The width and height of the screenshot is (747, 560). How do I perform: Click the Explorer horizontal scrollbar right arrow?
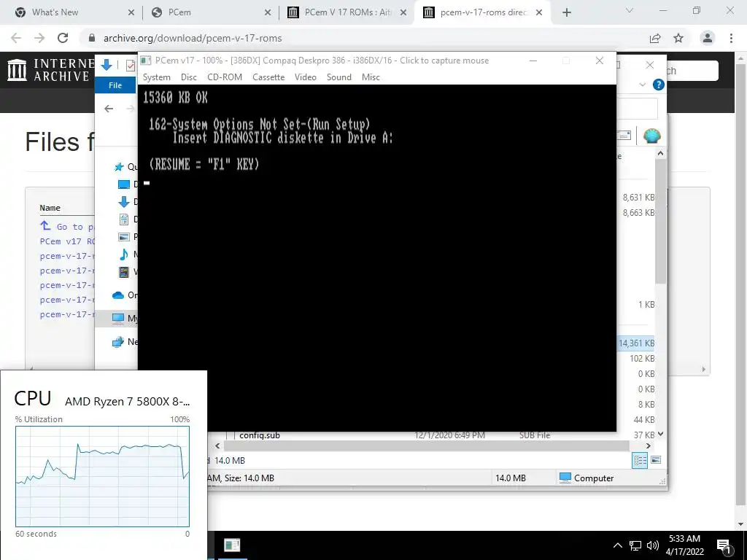pyautogui.click(x=648, y=446)
